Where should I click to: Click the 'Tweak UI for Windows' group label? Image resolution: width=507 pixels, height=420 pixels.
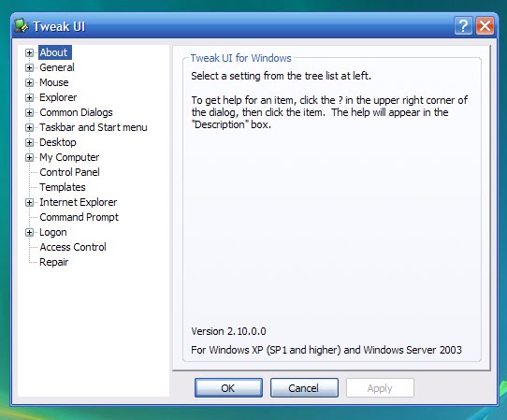pyautogui.click(x=241, y=58)
